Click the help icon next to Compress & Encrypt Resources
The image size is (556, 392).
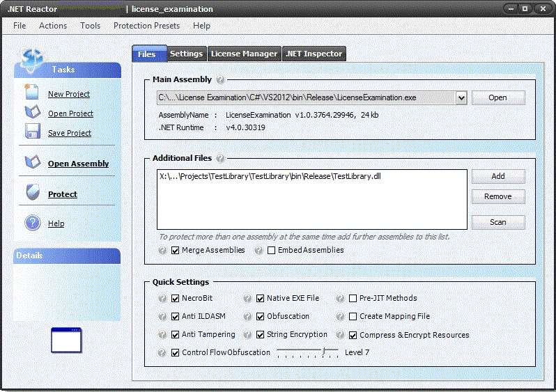pos(340,334)
